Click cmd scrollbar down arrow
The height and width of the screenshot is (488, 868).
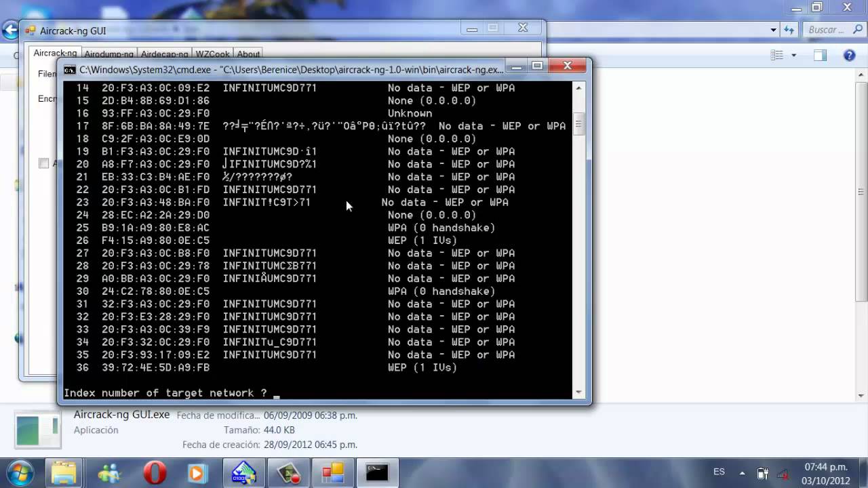pos(578,392)
